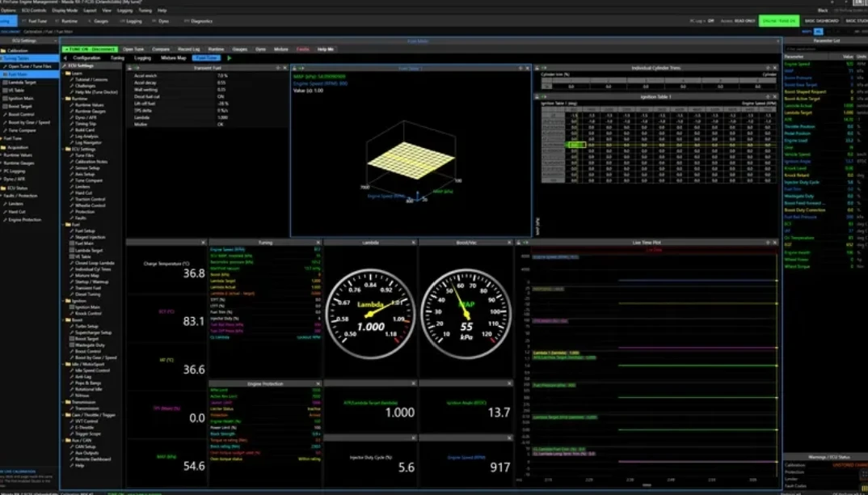
Task: Select the highlighted cell in Ignition Table 1
Action: (x=575, y=145)
